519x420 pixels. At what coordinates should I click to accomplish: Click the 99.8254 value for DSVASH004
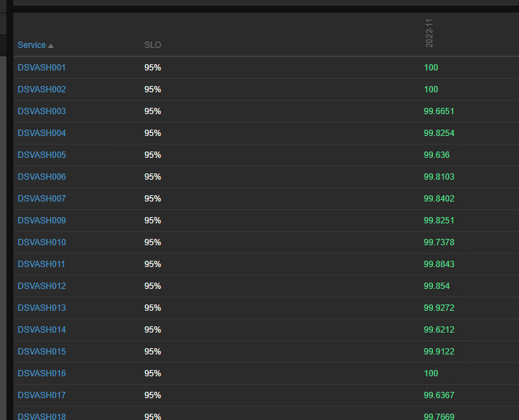click(x=439, y=133)
